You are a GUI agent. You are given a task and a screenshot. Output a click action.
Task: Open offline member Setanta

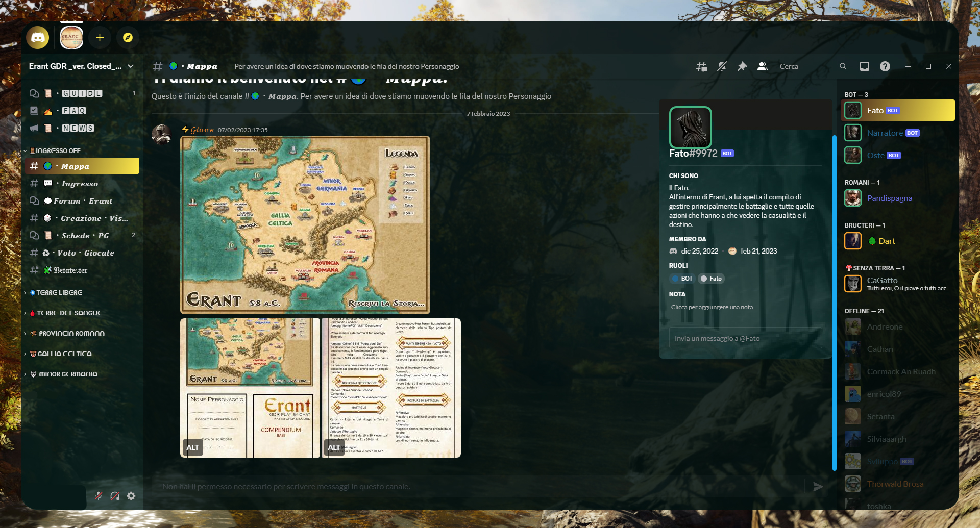(x=897, y=416)
